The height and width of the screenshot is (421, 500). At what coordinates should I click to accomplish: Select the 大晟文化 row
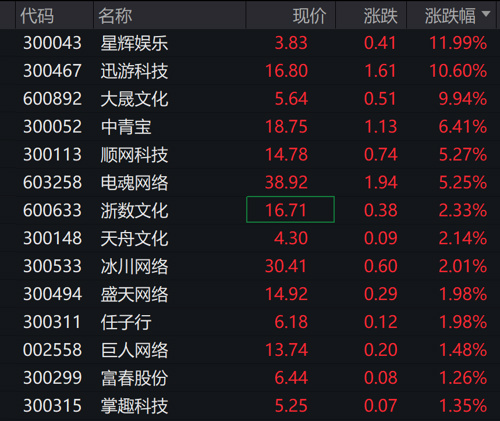tap(250, 99)
